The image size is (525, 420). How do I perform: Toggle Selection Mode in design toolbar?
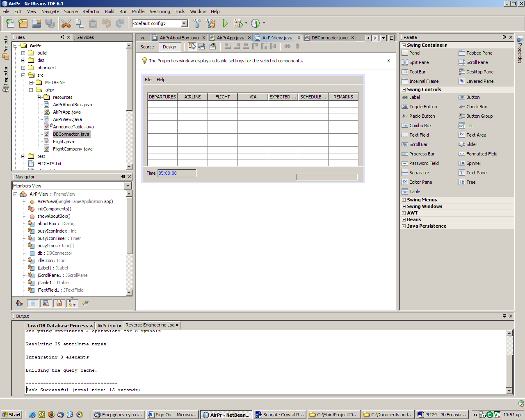pyautogui.click(x=192, y=46)
